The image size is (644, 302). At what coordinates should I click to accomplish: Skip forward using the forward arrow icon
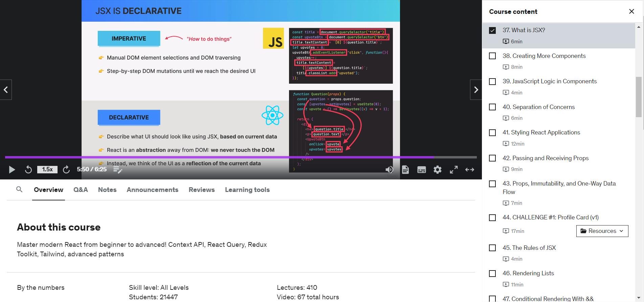tap(66, 170)
